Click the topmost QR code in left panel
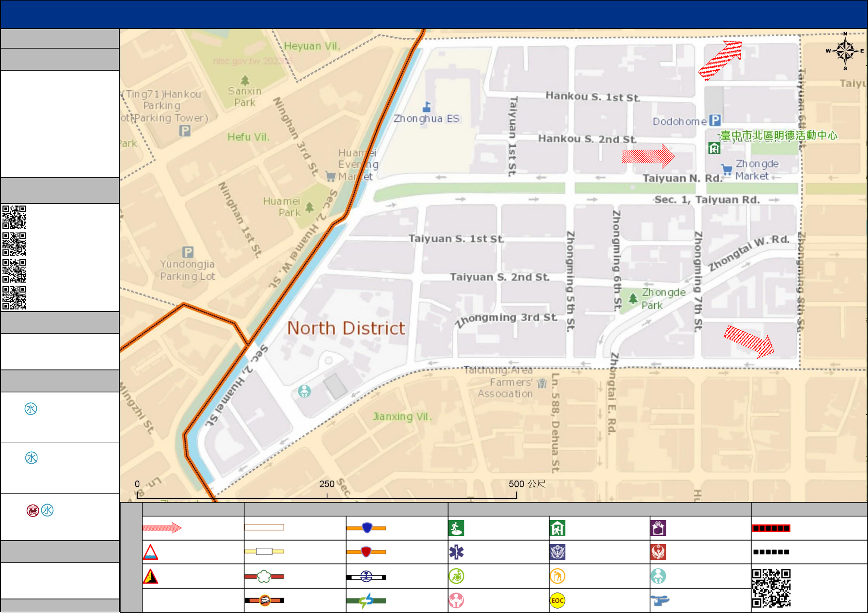The image size is (868, 613). (x=14, y=217)
